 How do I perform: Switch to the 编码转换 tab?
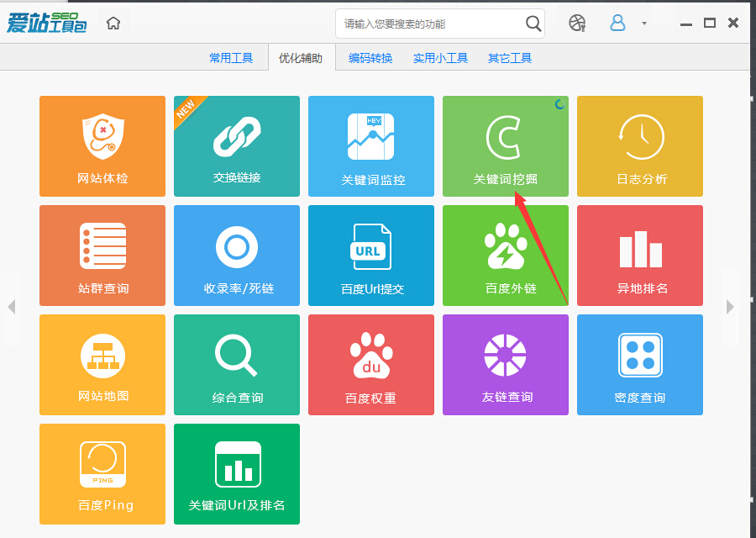coord(370,58)
